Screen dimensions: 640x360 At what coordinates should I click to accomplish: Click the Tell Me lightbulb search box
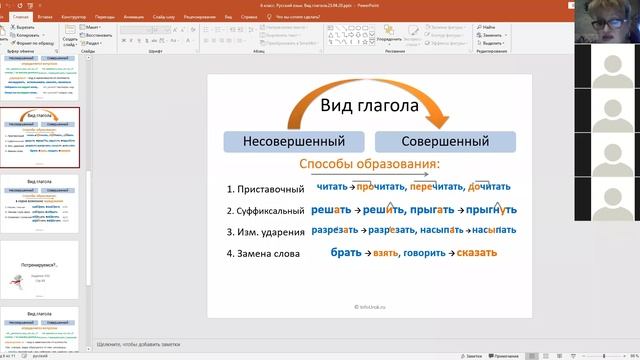293,17
